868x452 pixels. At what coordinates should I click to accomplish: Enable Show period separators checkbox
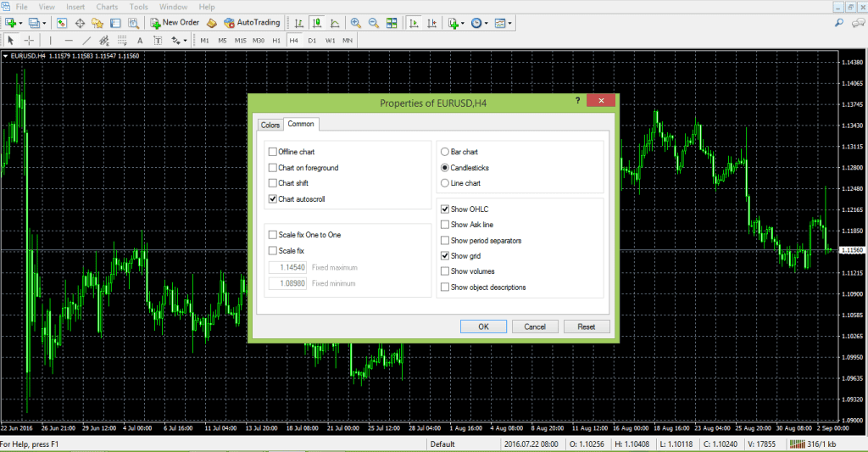pos(444,240)
